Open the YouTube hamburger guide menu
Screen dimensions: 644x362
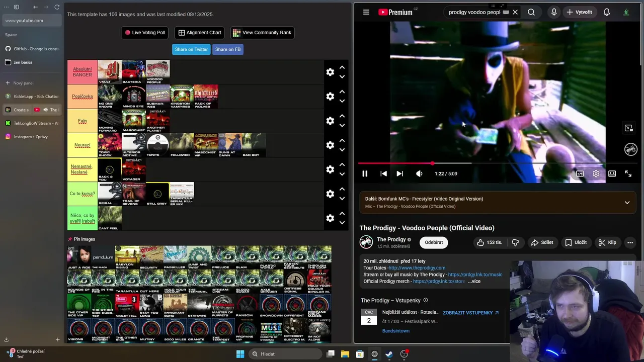click(366, 12)
